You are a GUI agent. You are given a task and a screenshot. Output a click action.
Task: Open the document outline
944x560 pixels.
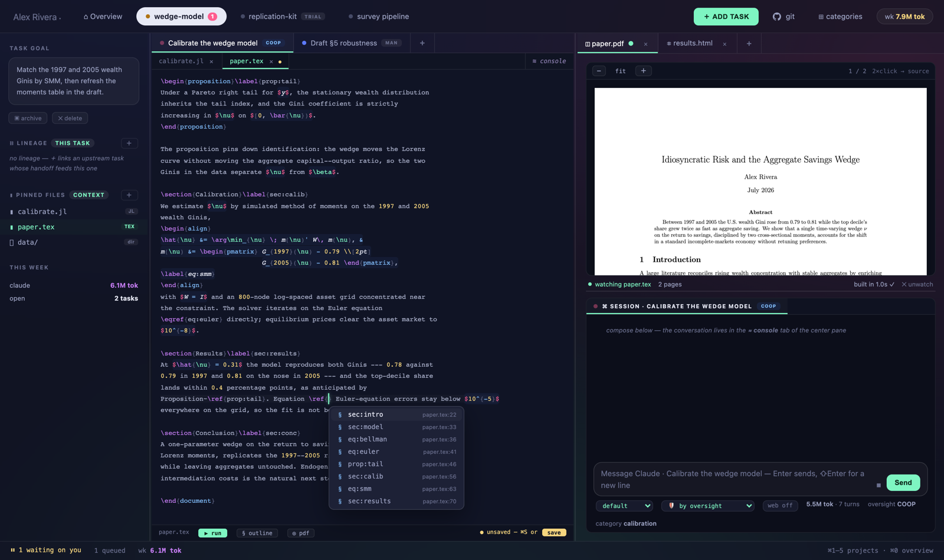point(257,533)
